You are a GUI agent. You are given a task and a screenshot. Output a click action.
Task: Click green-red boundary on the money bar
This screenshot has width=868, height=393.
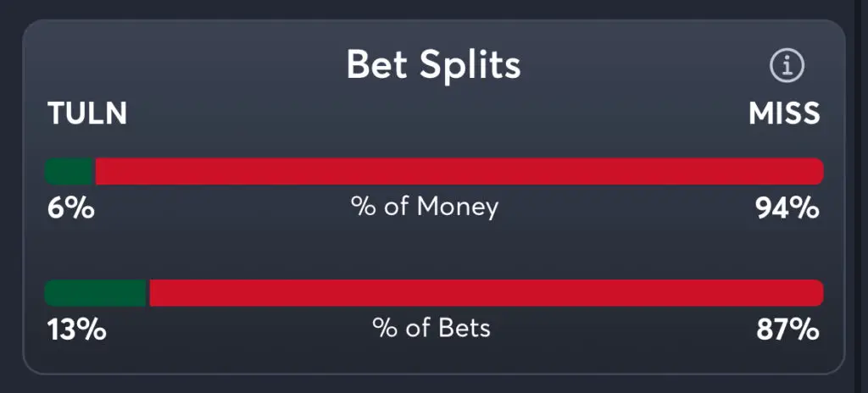[94, 171]
